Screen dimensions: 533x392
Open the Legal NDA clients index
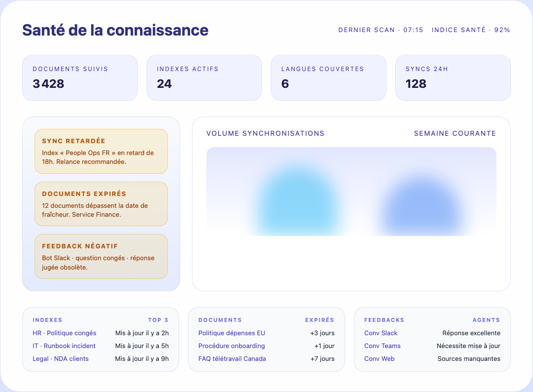pos(61,359)
